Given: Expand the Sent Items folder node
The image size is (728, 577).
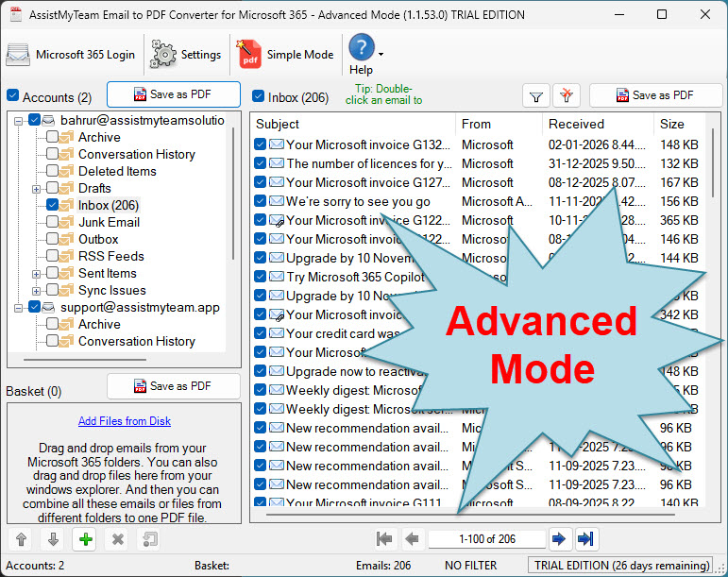Looking at the screenshot, I should [x=37, y=273].
